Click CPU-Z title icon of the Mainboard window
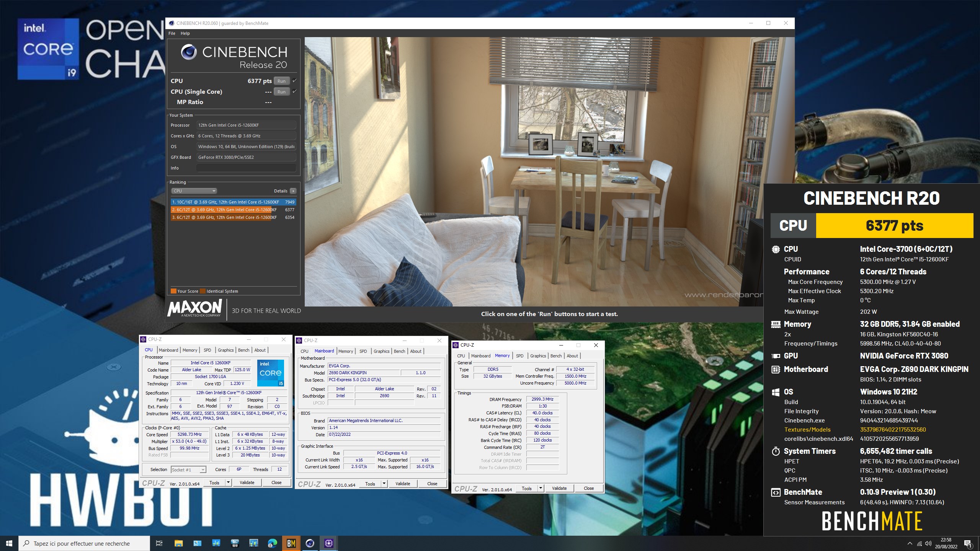Image resolution: width=980 pixels, height=551 pixels. click(299, 341)
